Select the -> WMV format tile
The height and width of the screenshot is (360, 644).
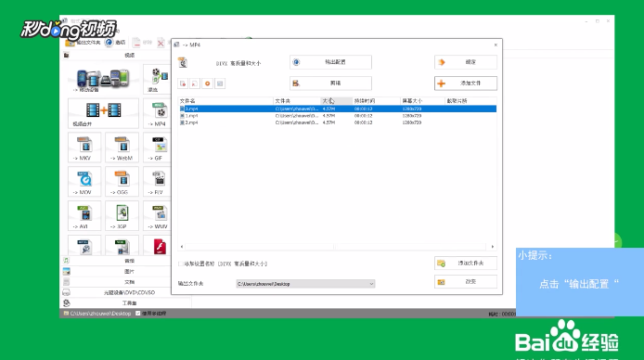[x=157, y=215]
